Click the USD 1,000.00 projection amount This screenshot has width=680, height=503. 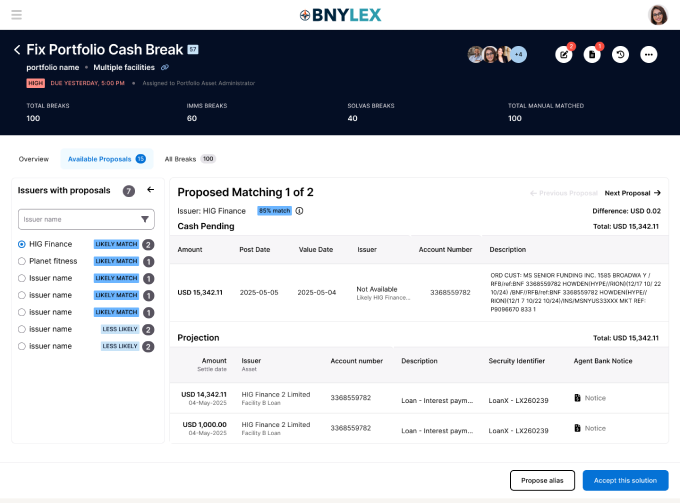pos(204,425)
